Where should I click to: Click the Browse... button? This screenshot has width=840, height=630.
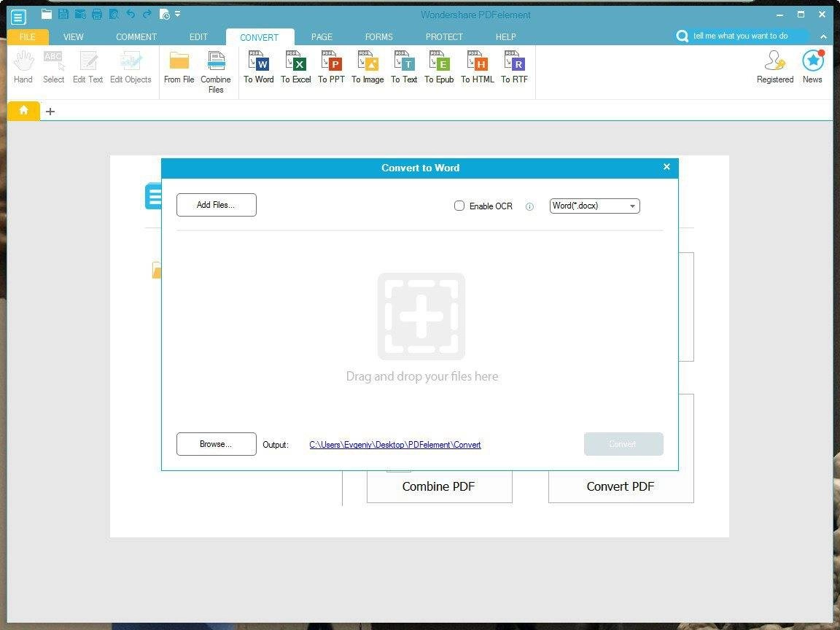217,444
